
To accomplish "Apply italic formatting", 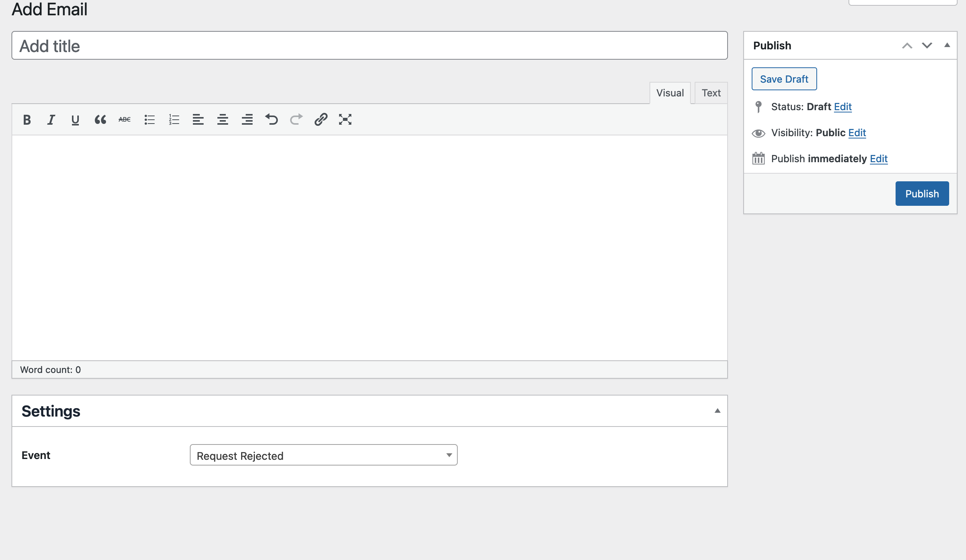I will click(51, 120).
